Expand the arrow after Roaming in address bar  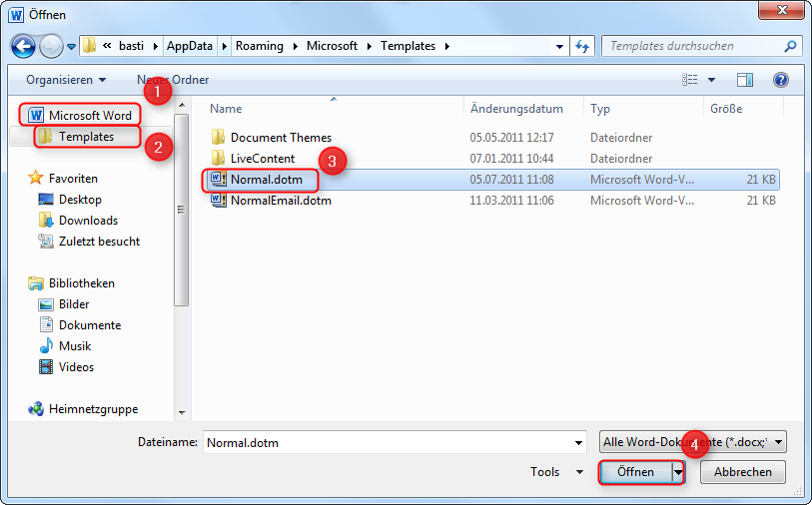[x=296, y=46]
